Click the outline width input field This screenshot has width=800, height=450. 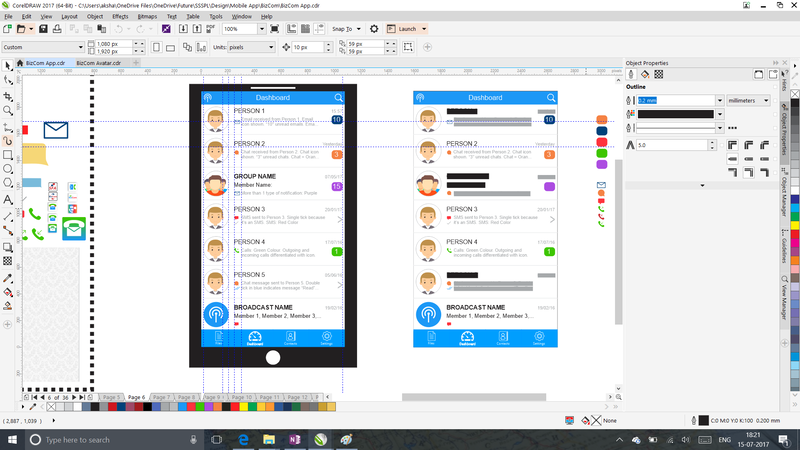tap(675, 100)
